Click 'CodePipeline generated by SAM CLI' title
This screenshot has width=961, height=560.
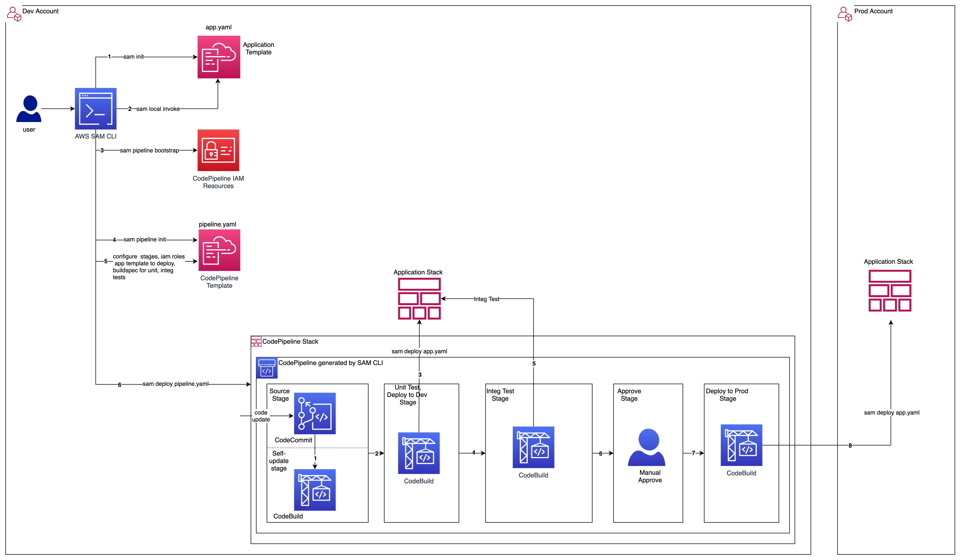click(331, 363)
